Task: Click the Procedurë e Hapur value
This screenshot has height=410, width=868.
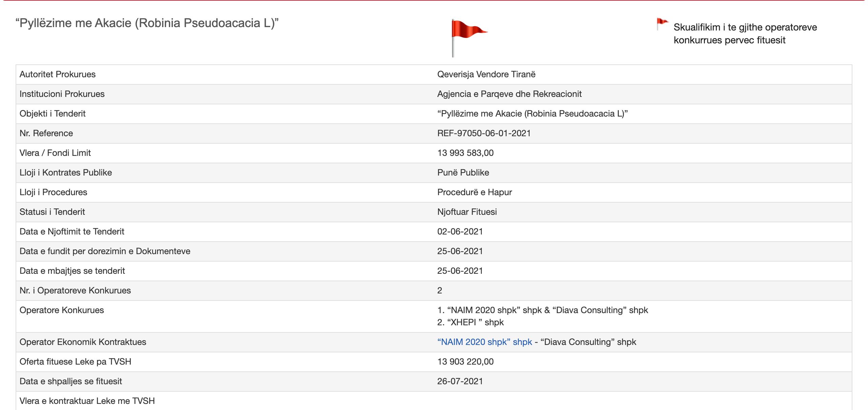Action: (474, 192)
